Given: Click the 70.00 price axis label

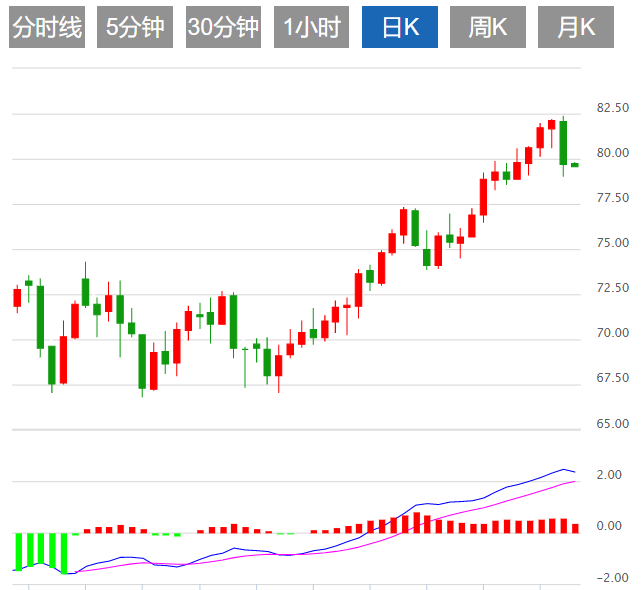Looking at the screenshot, I should [612, 332].
